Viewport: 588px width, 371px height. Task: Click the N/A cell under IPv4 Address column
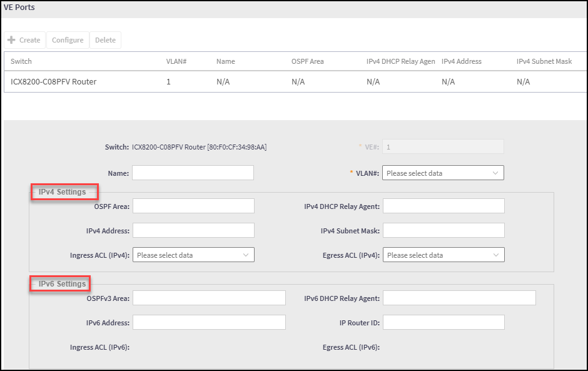(x=448, y=81)
